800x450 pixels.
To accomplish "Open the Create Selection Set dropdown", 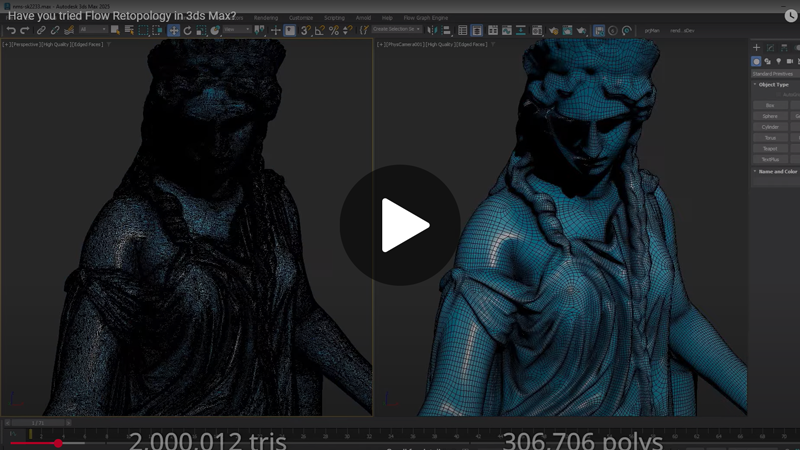I will (x=396, y=30).
